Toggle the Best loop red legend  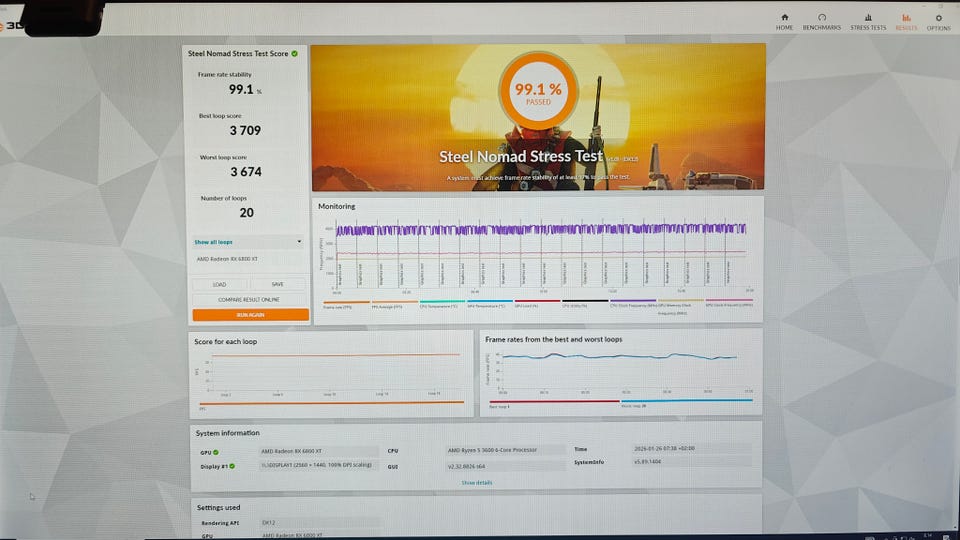pos(554,403)
